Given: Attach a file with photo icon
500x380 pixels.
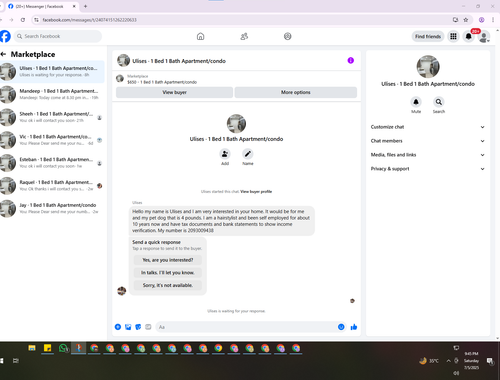Looking at the screenshot, I should tap(128, 327).
